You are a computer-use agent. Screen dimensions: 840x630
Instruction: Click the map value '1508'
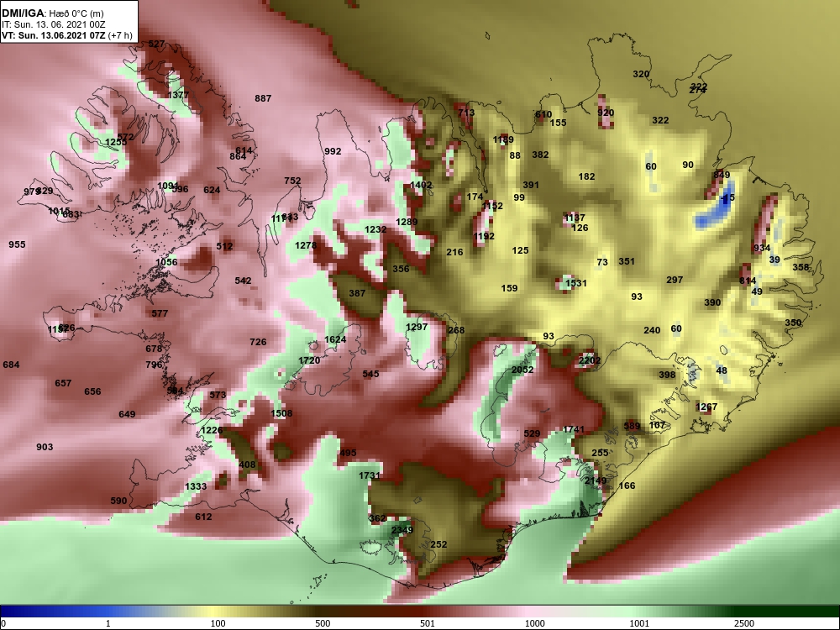(x=281, y=413)
